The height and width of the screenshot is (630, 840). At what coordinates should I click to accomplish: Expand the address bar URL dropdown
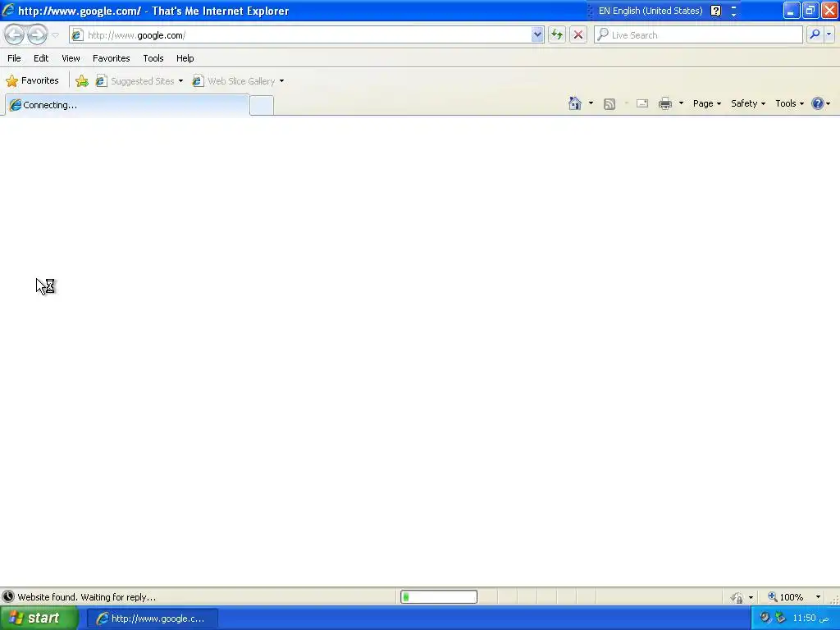coord(537,34)
